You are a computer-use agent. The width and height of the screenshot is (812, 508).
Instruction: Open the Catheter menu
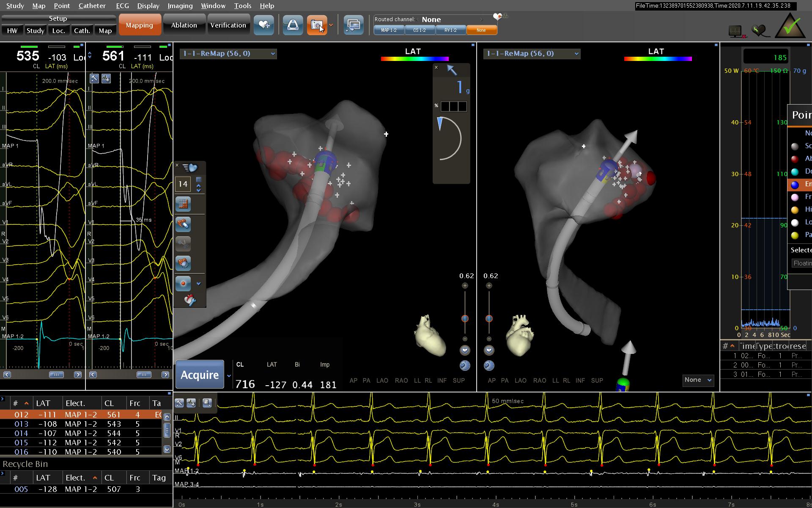pyautogui.click(x=92, y=6)
